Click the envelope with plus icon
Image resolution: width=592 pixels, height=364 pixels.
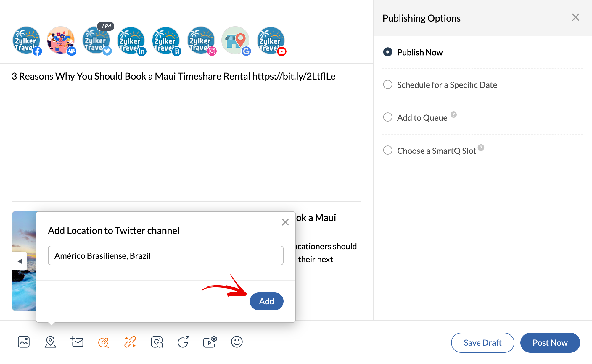77,342
